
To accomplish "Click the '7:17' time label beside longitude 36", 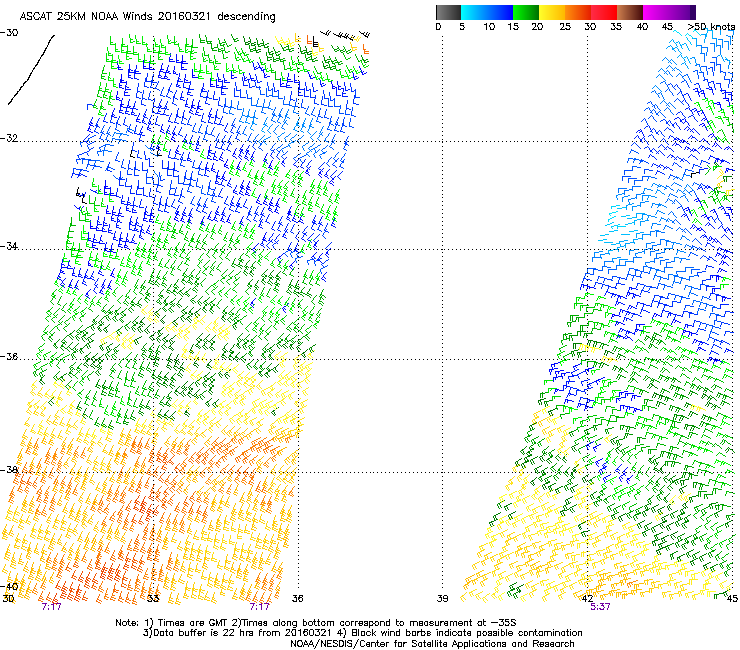I will [260, 607].
